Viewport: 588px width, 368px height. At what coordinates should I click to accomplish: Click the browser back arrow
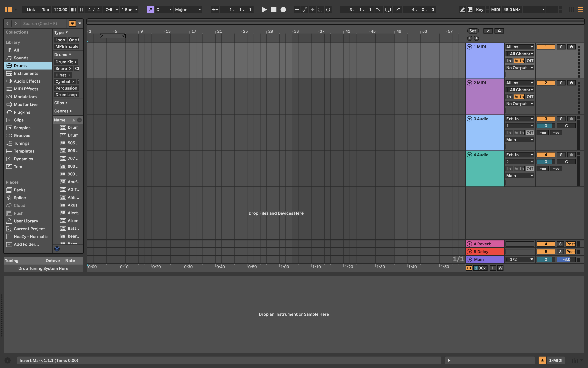click(8, 23)
